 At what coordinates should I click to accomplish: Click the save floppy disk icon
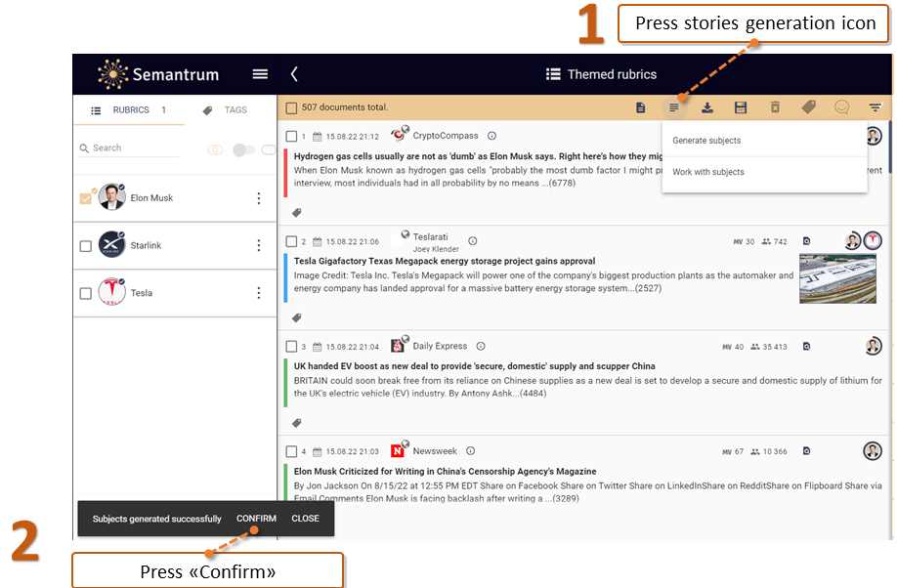(x=741, y=107)
